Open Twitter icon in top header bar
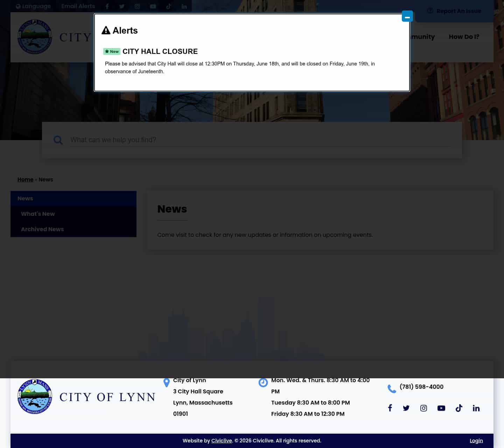 pyautogui.click(x=122, y=6)
